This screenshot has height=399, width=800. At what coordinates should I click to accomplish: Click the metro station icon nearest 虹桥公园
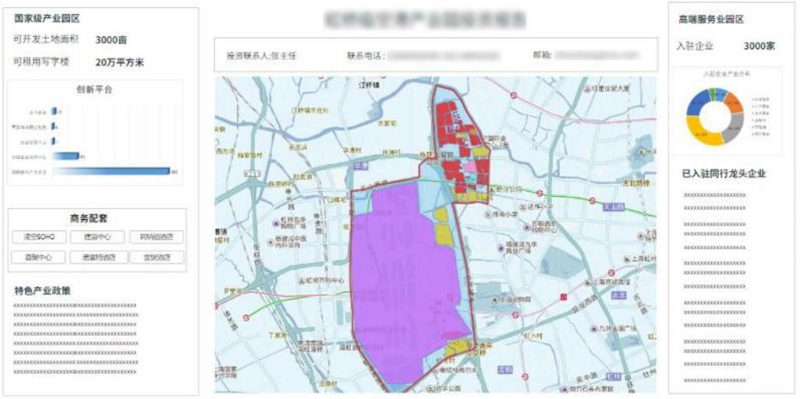(539, 193)
